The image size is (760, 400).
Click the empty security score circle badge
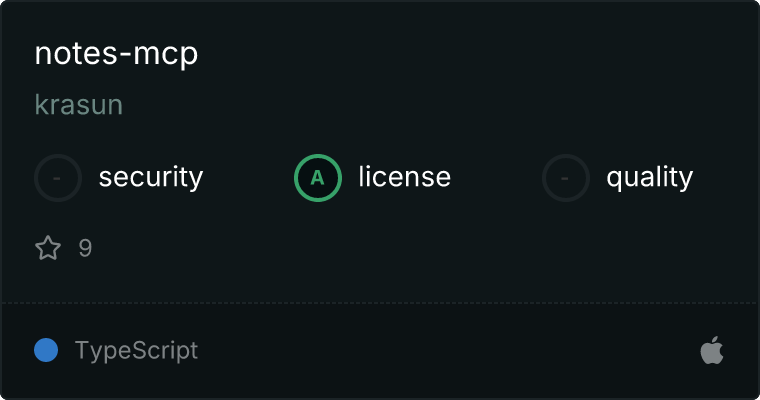[x=58, y=178]
